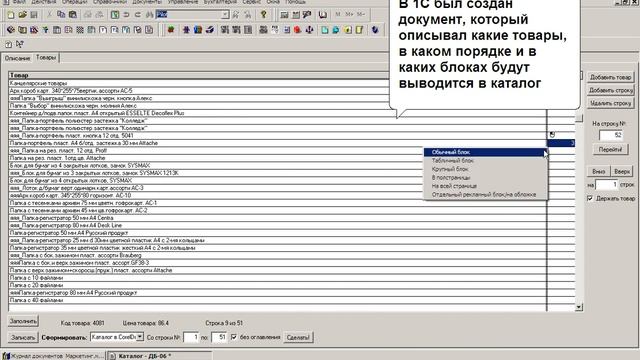This screenshot has width=640, height=360.
Task: Click the red stop-sign icon in second toolbar
Action: pyautogui.click(x=298, y=30)
